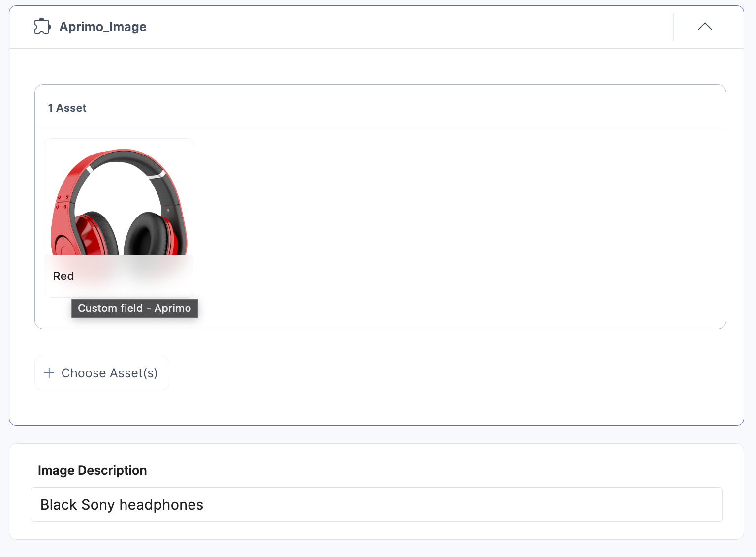Screen dimensions: 756x557
Task: Click the Image Description field label
Action: tap(93, 471)
